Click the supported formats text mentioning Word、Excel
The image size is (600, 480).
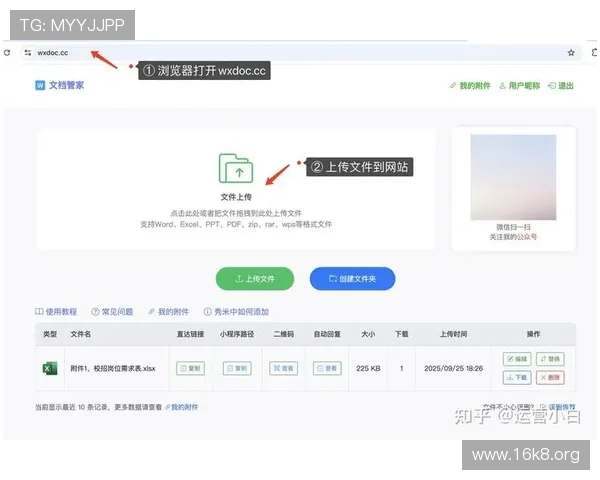tap(236, 224)
